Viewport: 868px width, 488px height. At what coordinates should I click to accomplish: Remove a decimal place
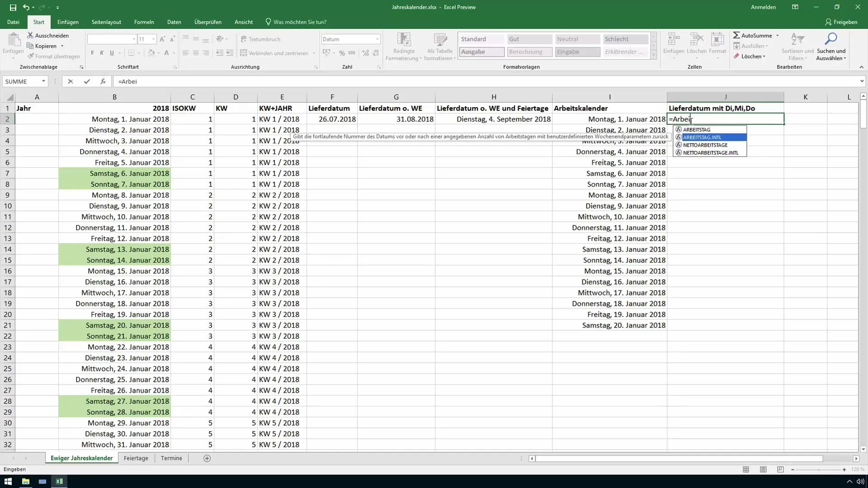click(x=376, y=53)
